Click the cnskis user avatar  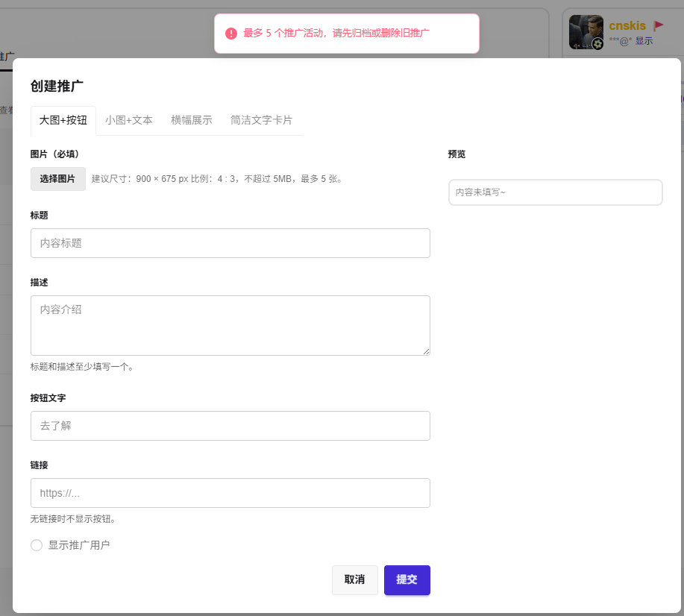(586, 32)
